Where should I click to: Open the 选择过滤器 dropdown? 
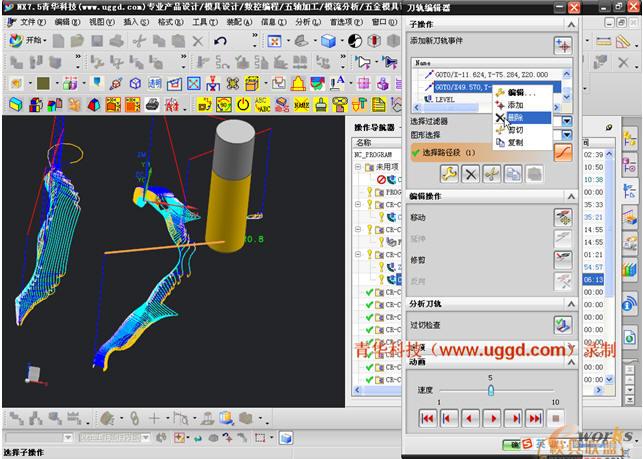coord(567,121)
